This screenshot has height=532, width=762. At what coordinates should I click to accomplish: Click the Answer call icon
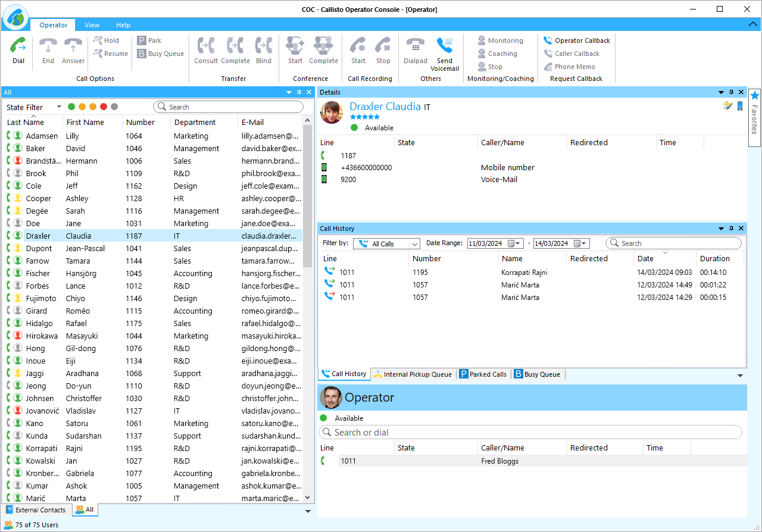pyautogui.click(x=73, y=46)
